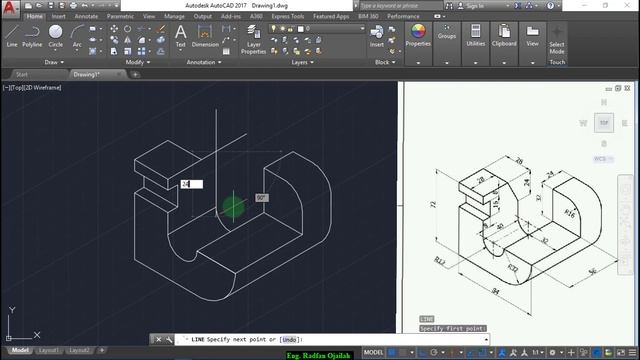Open the Utilities calculator panel
The image size is (640, 360).
[476, 35]
